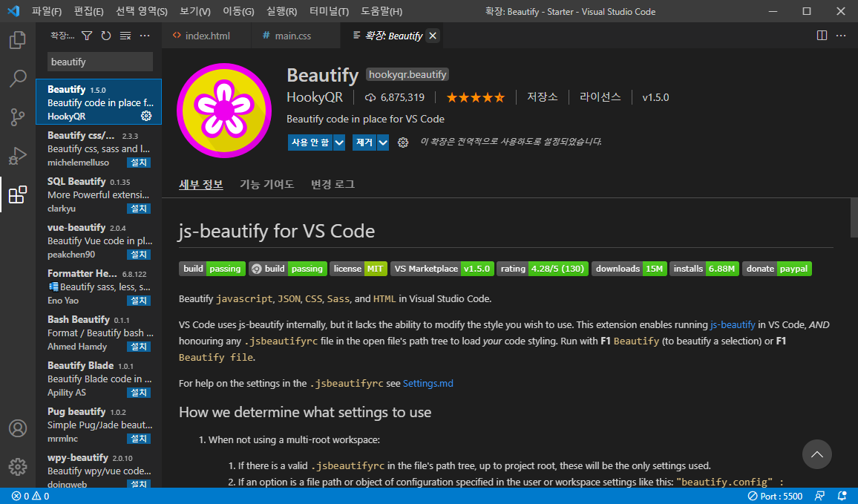858x504 pixels.
Task: Click the rating 4.28/5 badge
Action: 543,269
